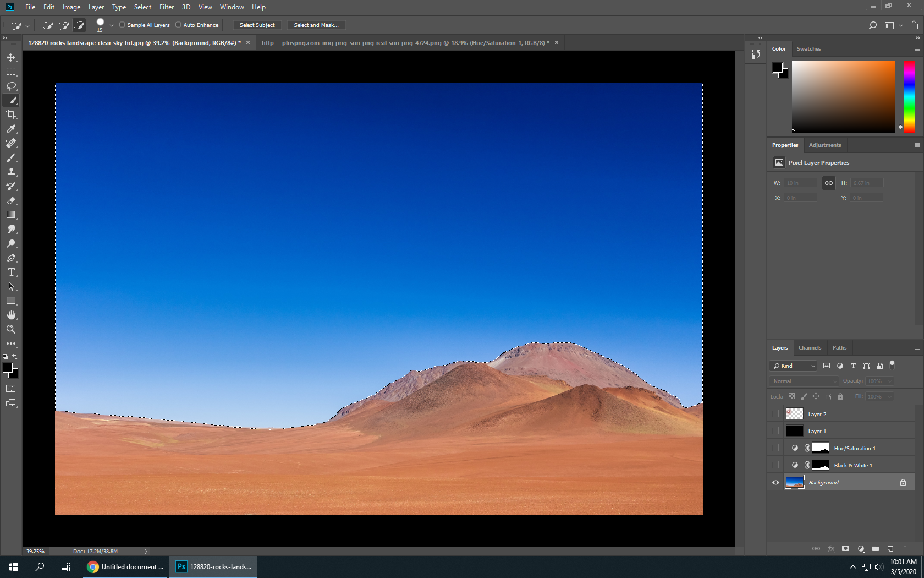Click the Select and Mask button
The height and width of the screenshot is (578, 924).
tap(316, 25)
